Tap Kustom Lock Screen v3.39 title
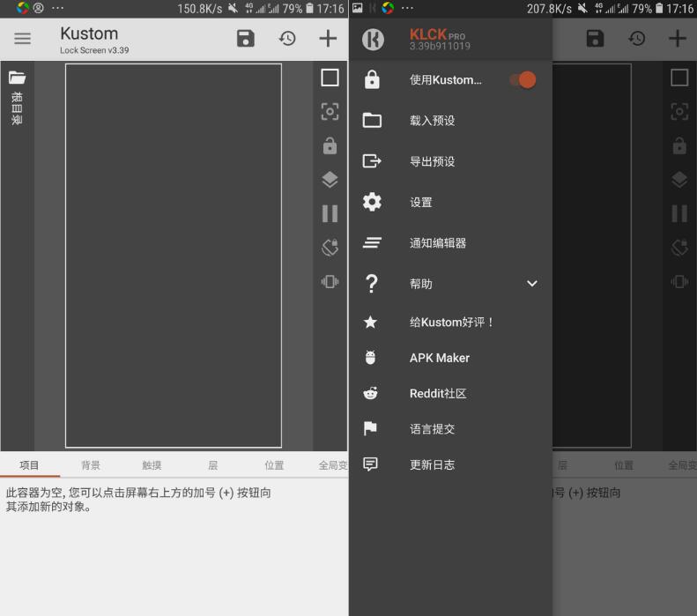This screenshot has height=616, width=697. coord(94,40)
